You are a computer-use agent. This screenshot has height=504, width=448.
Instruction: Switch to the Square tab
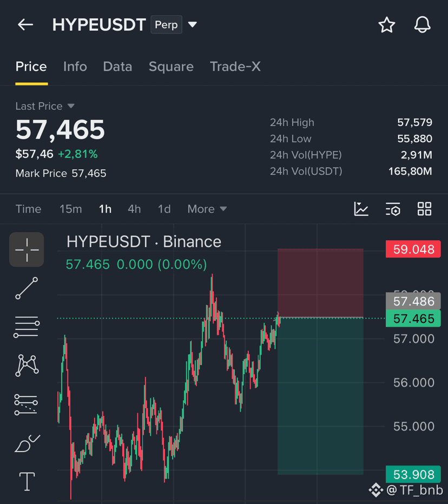(x=171, y=67)
